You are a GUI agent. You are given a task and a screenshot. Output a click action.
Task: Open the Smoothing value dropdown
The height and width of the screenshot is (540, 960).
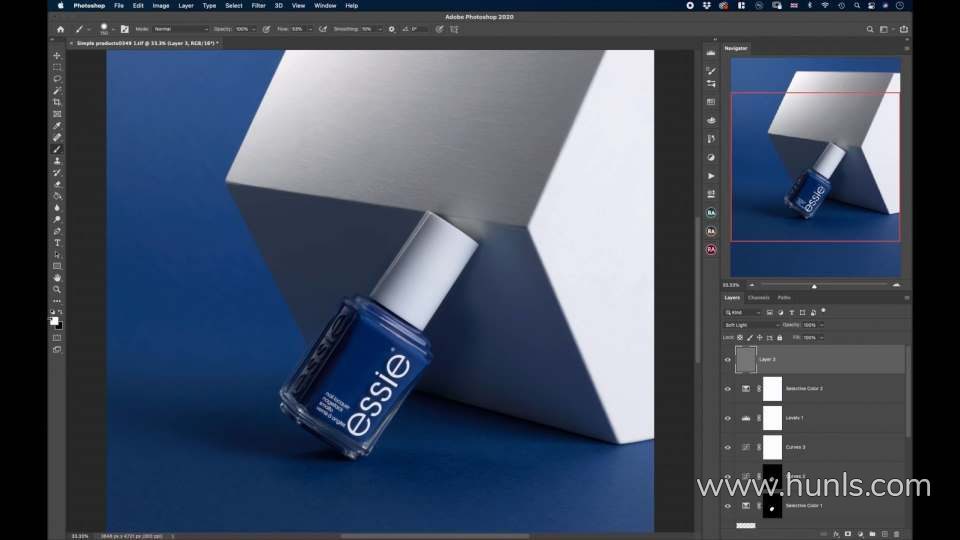click(380, 29)
